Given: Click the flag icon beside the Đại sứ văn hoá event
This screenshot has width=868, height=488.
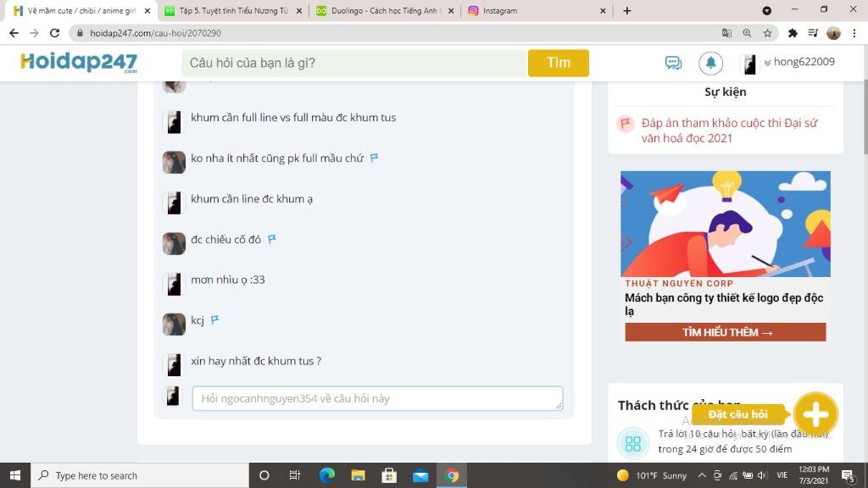Looking at the screenshot, I should tap(626, 124).
